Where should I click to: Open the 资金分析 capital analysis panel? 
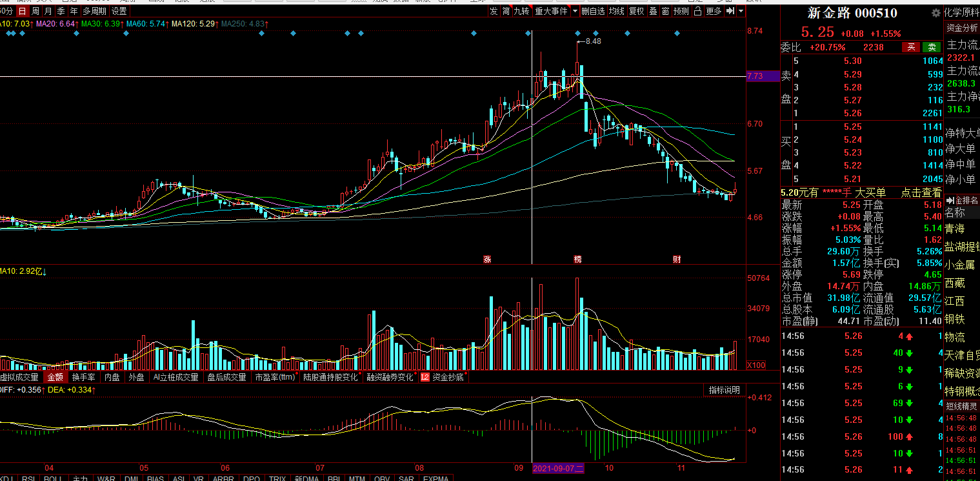coord(962,28)
